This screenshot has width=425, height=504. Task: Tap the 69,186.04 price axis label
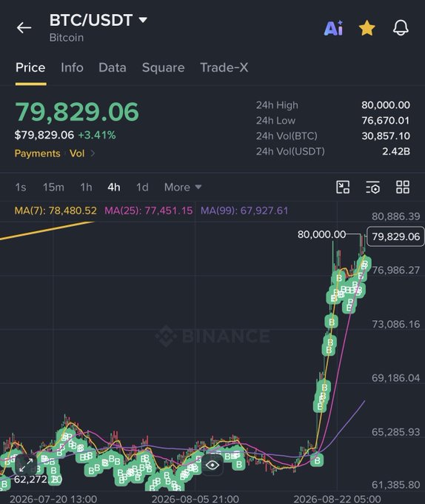tap(395, 378)
